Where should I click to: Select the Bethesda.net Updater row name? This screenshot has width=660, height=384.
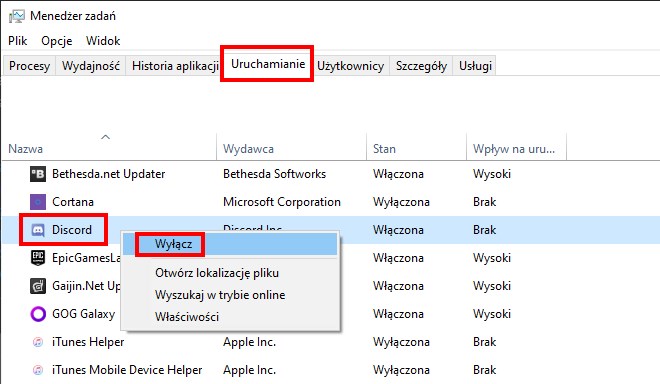[x=109, y=174]
